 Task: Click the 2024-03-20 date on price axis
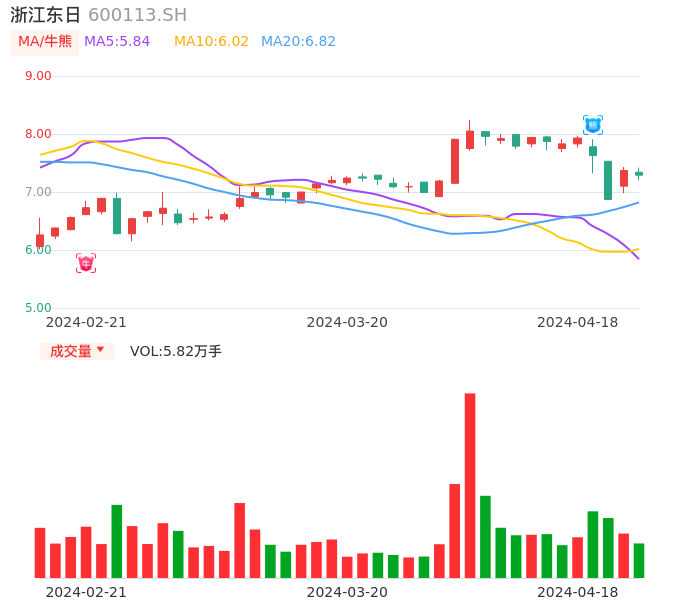pyautogui.click(x=347, y=322)
